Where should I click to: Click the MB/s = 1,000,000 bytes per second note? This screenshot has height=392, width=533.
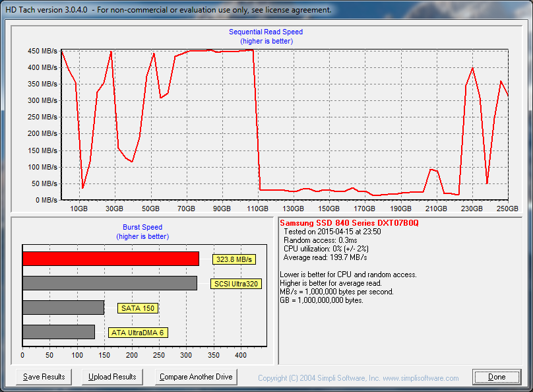336,292
